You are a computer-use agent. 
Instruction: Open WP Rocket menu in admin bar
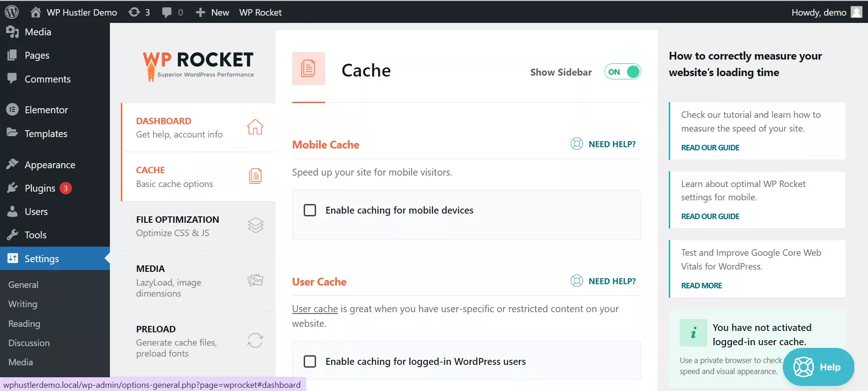pyautogui.click(x=260, y=12)
